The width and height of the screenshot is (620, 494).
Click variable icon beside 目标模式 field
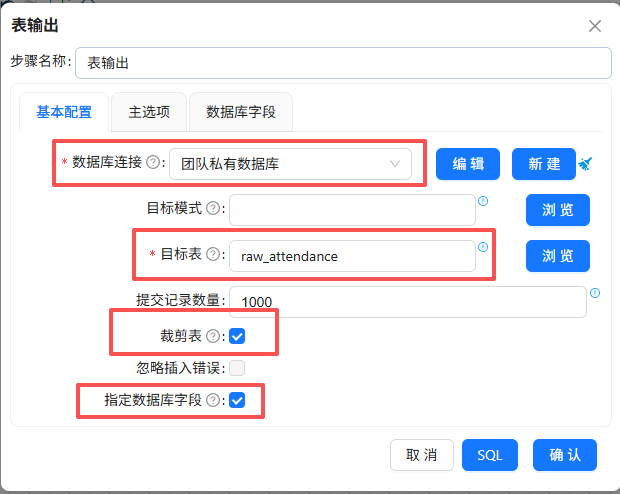click(483, 201)
